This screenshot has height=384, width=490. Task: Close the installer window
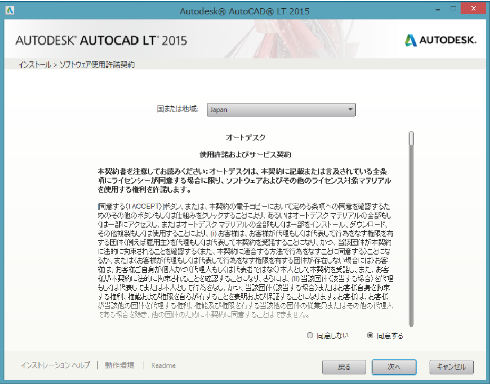[473, 9]
